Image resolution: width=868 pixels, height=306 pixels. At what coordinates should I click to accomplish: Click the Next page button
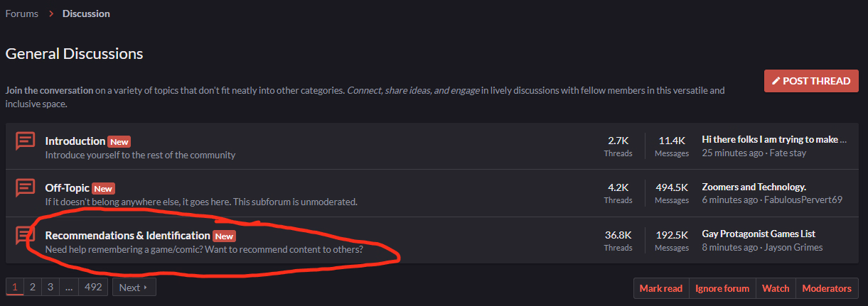(134, 287)
